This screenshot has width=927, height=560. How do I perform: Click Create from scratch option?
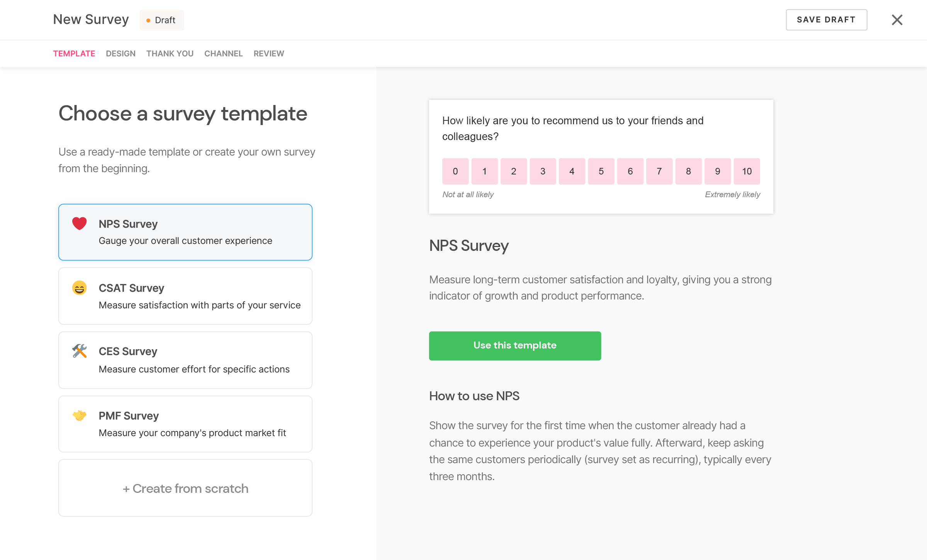(185, 488)
